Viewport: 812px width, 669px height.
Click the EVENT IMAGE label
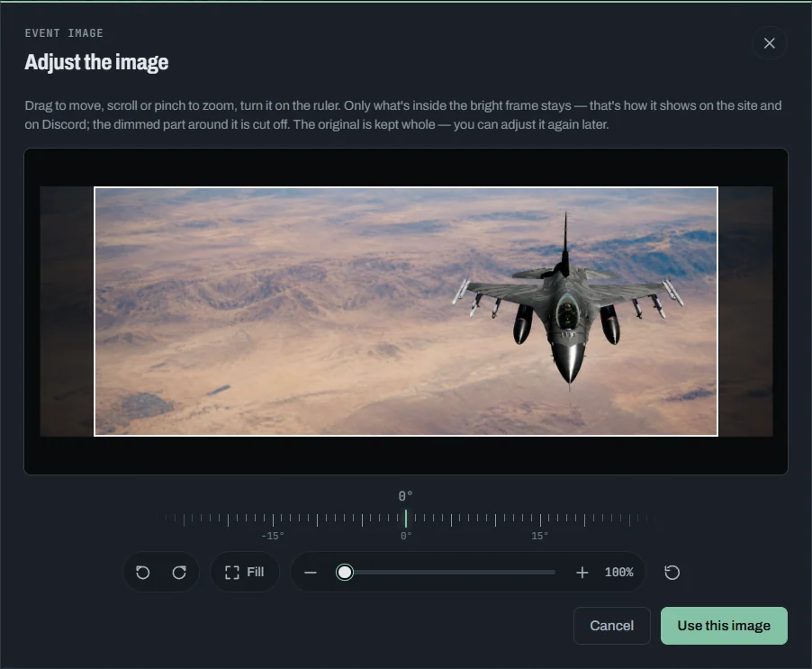click(x=64, y=33)
